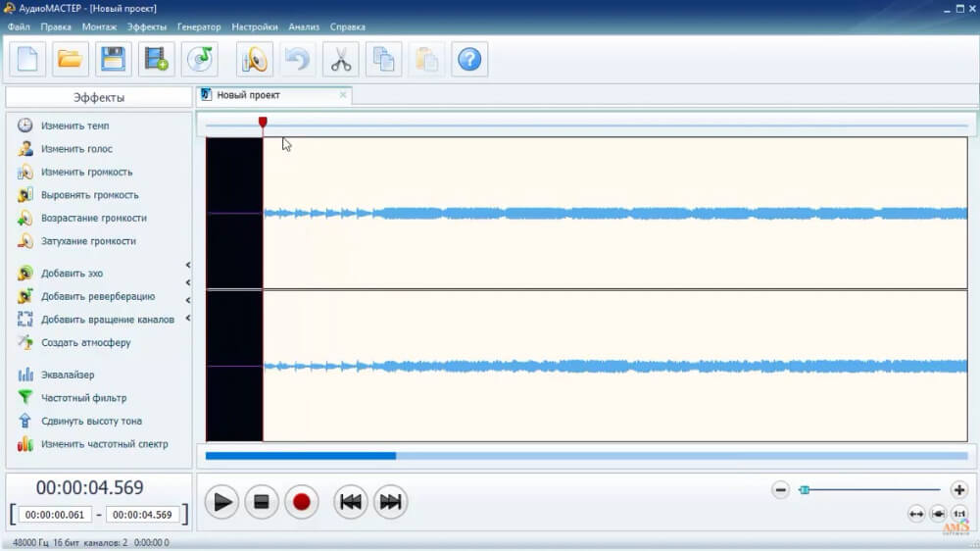Cut selection with the scissors icon
The image size is (980, 551).
pos(341,60)
